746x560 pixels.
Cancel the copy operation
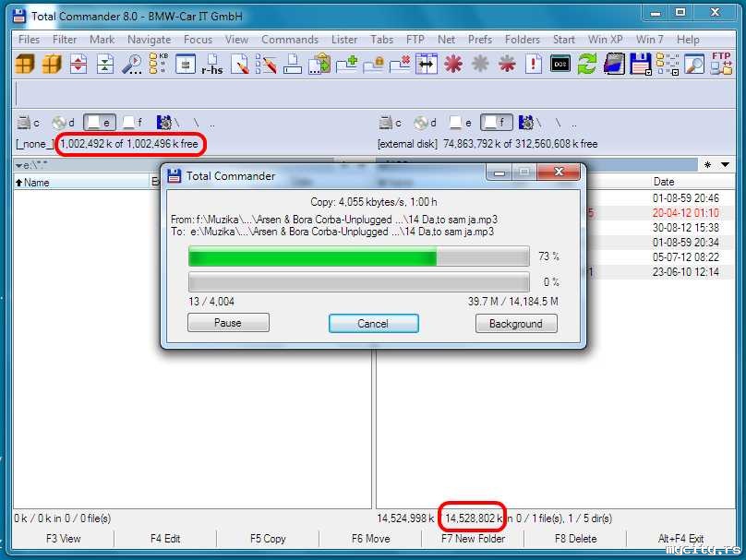click(x=374, y=323)
